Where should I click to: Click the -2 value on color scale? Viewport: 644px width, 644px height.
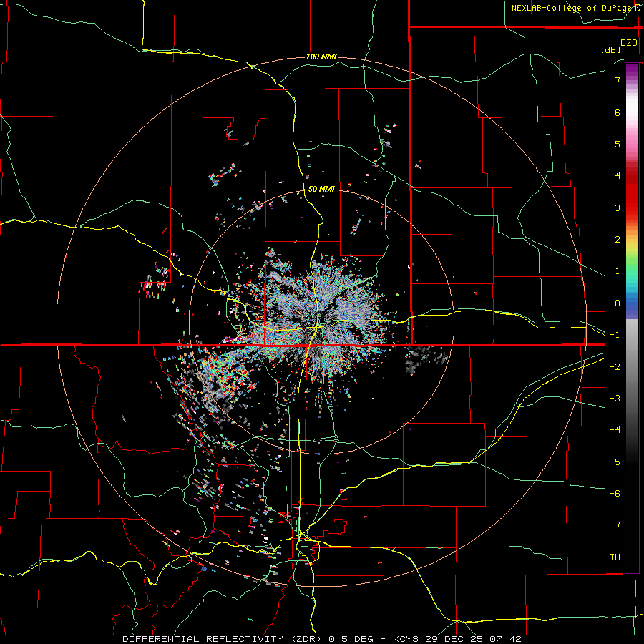pos(615,367)
